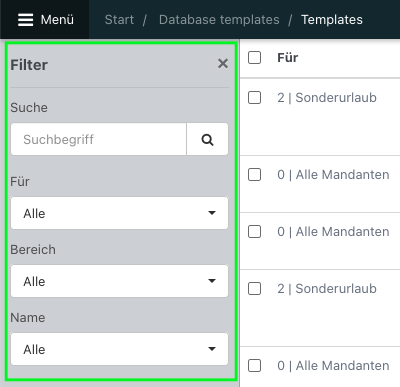This screenshot has width=400, height=387.
Task: Tick the checkbox of the second Sonderurlaub row
Action: point(254,289)
